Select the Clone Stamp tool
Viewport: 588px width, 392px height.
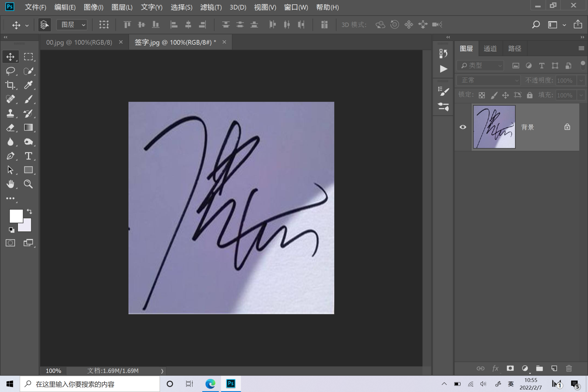(10, 113)
